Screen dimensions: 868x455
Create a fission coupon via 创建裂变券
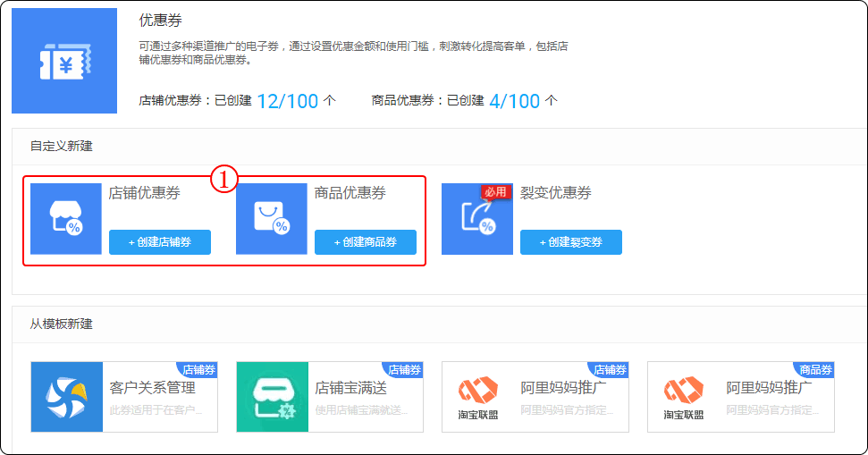(x=570, y=242)
